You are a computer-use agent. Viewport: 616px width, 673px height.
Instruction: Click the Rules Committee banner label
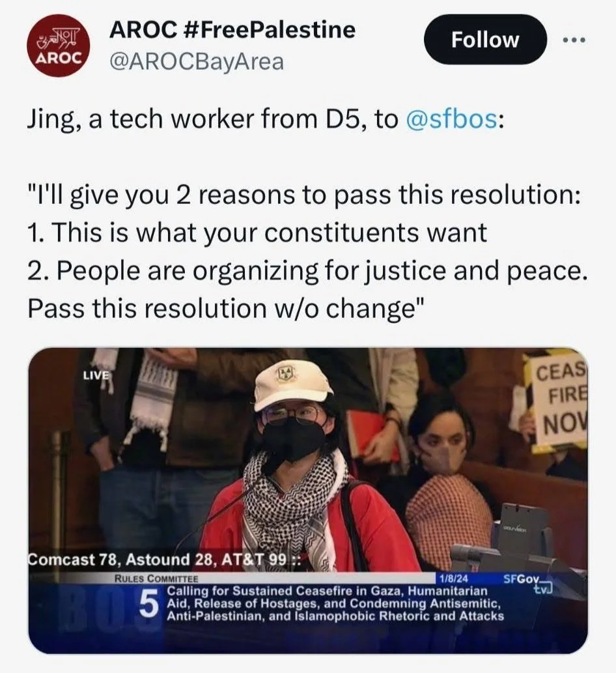pos(156,578)
